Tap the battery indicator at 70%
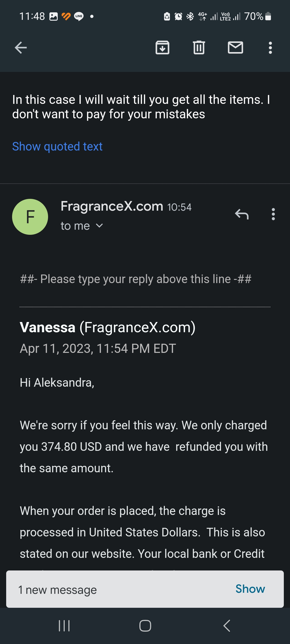The width and height of the screenshot is (290, 644). coord(258,17)
